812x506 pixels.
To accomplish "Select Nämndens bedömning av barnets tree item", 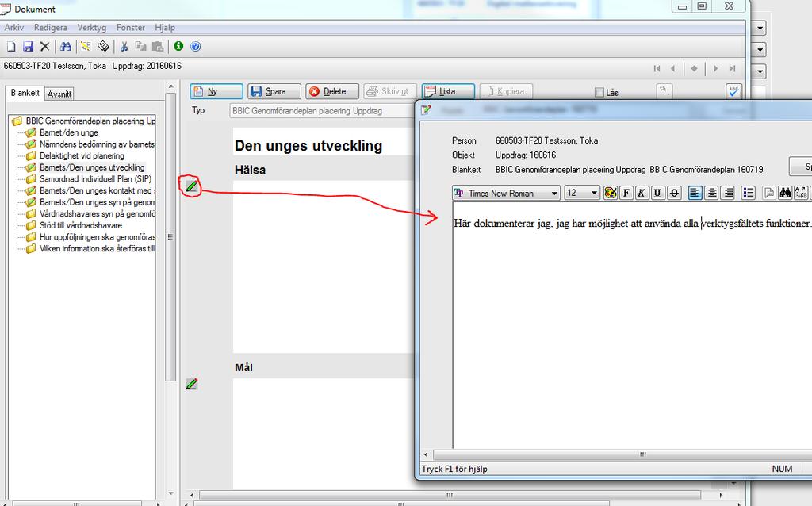I will (97, 144).
